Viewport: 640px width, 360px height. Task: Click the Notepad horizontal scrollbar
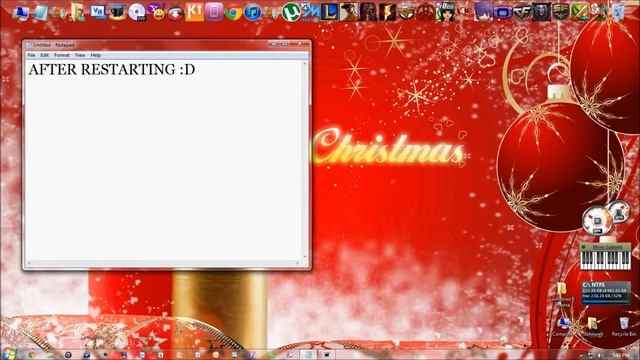(x=163, y=263)
